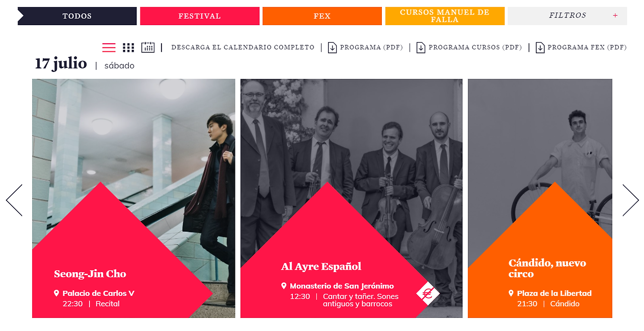Click the Programa (PDF) download icon

[332, 47]
